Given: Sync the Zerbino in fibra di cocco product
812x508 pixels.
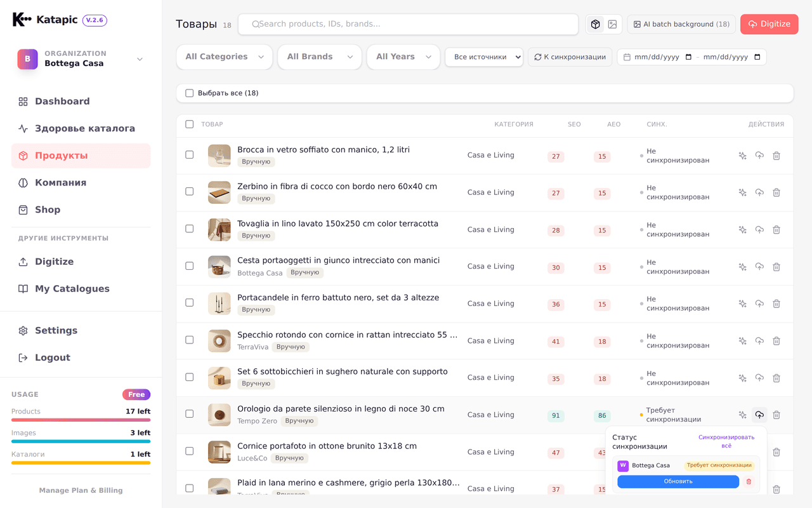Looking at the screenshot, I should coord(759,192).
